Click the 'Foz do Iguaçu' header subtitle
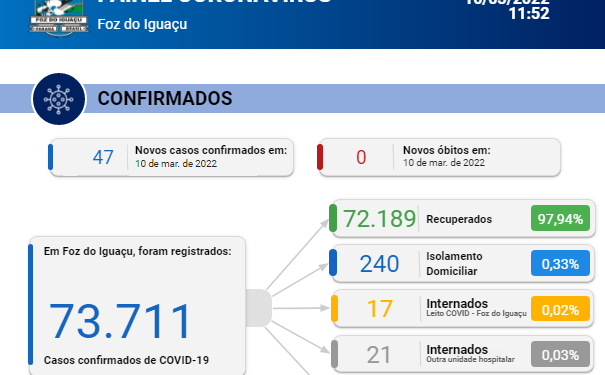The height and width of the screenshot is (375, 605). pos(142,24)
